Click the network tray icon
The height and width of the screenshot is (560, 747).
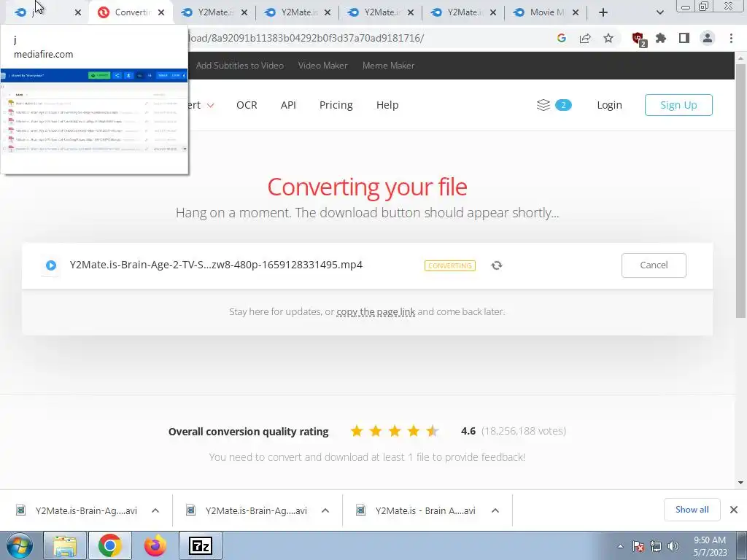point(656,546)
